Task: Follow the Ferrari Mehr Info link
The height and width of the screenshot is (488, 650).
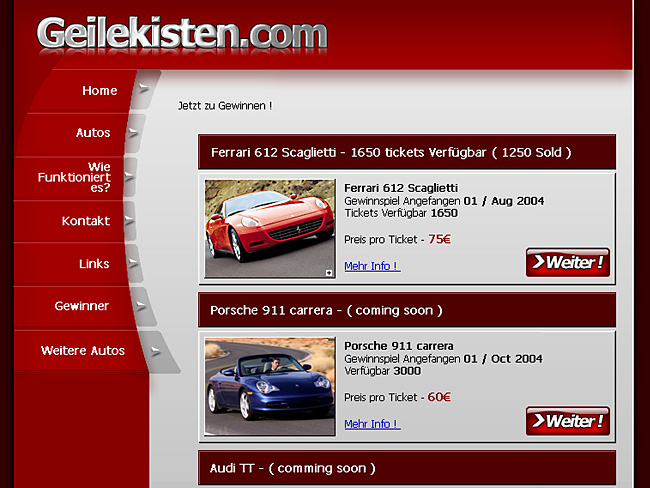Action: [372, 266]
